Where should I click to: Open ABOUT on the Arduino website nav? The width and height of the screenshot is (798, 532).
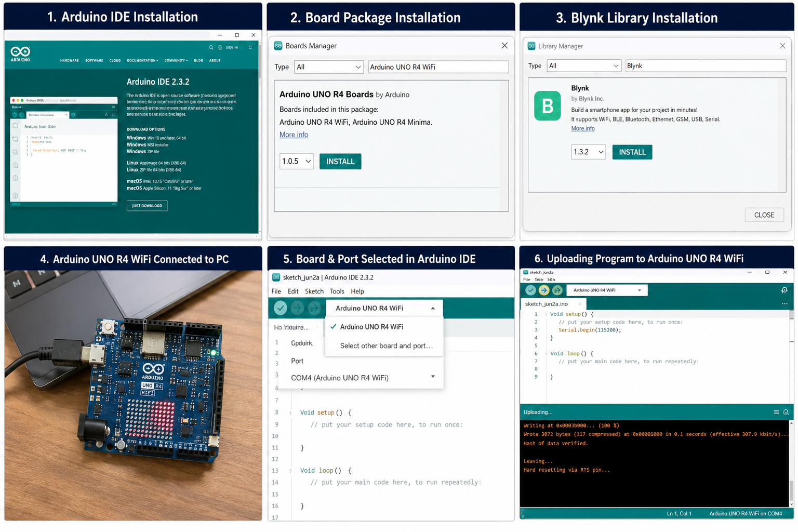[x=215, y=61]
